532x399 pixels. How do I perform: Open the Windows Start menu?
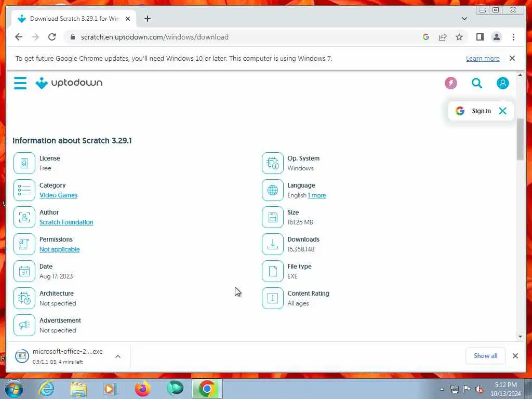click(14, 389)
